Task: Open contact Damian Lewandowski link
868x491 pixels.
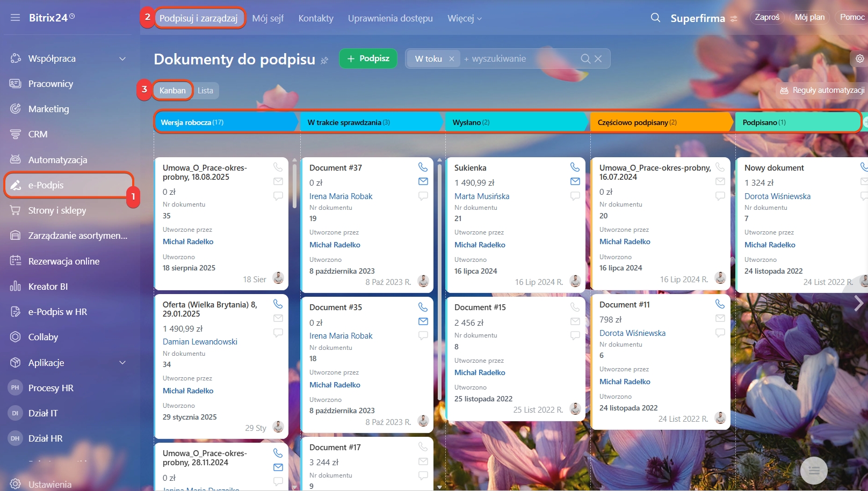Action: coord(200,342)
